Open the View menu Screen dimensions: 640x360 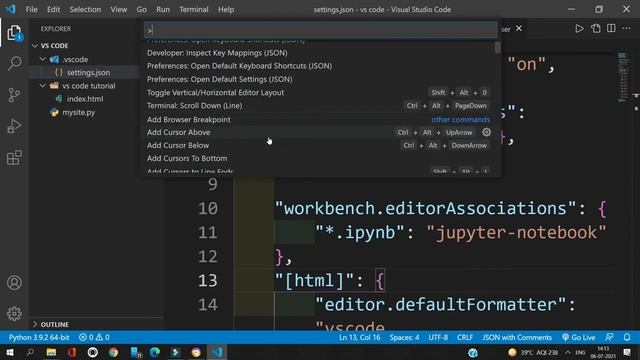pos(119,9)
